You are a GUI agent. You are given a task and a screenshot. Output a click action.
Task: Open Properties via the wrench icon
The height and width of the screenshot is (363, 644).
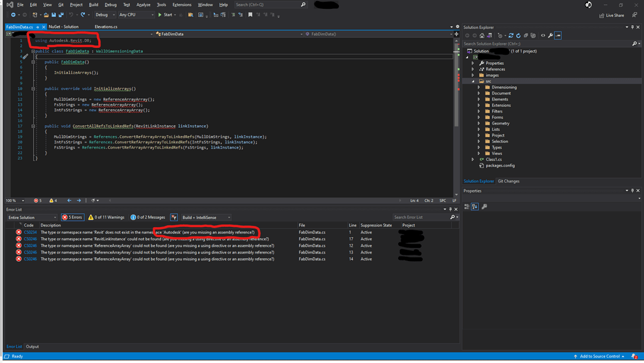pos(550,36)
